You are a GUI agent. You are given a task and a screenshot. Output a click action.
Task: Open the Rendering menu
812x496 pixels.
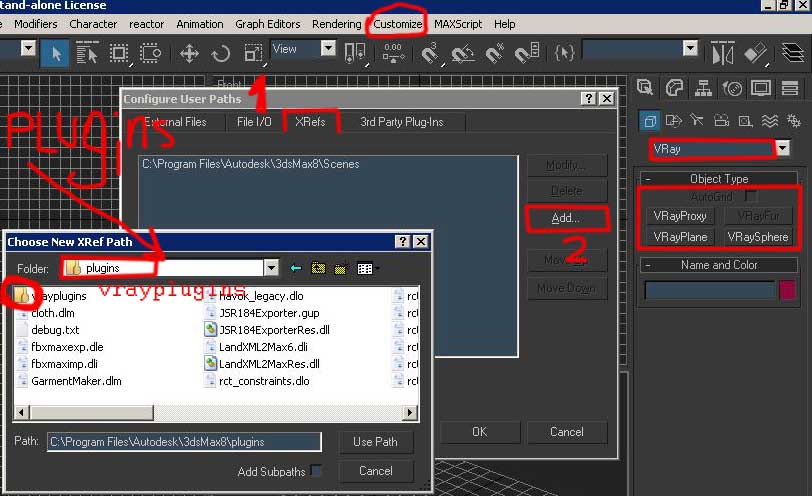pyautogui.click(x=337, y=24)
